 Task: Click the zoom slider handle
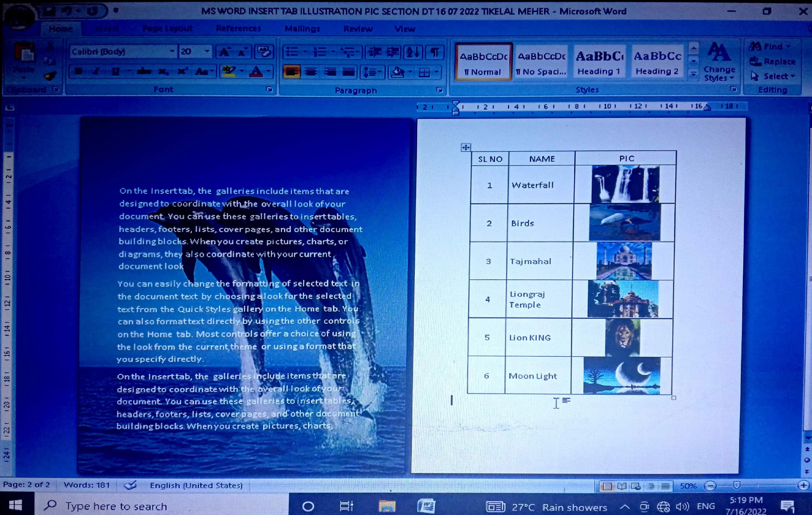pyautogui.click(x=737, y=486)
